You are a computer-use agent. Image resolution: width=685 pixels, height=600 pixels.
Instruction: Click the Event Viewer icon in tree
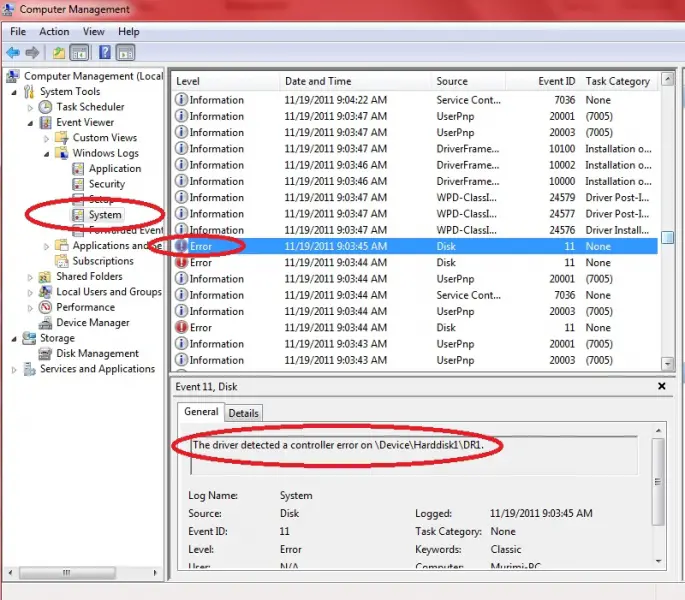(45, 122)
